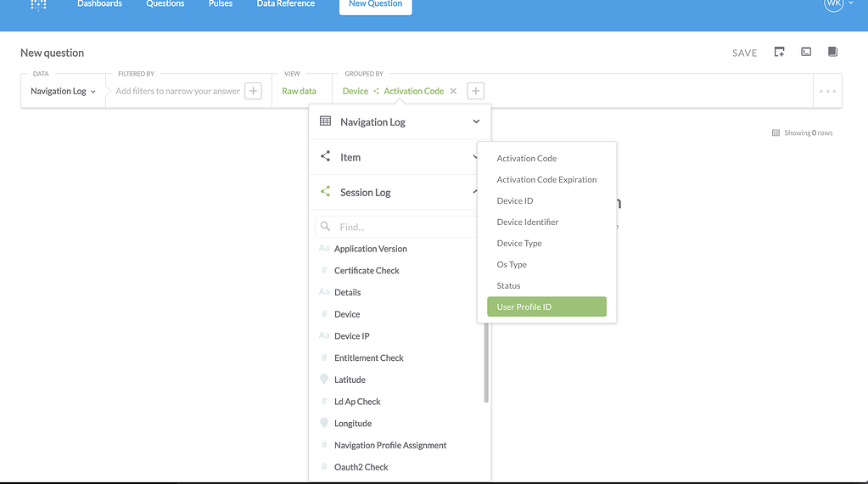The width and height of the screenshot is (868, 484).
Task: Choose Activation Code Expiration option
Action: tap(546, 180)
